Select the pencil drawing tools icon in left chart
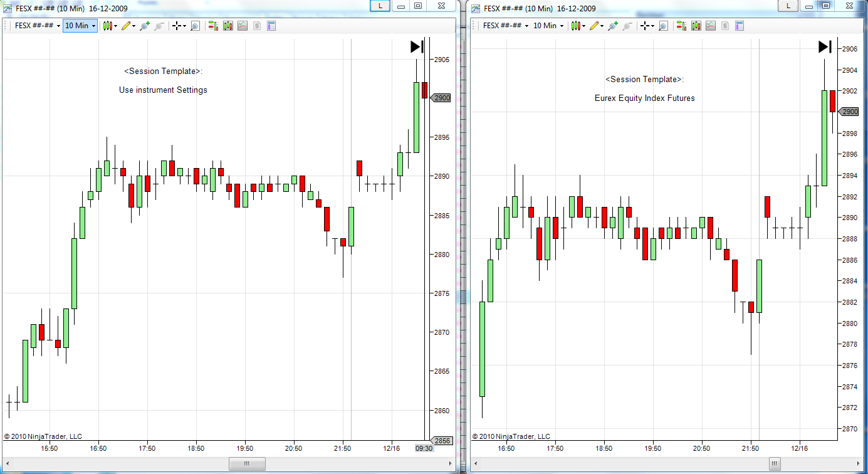 click(x=126, y=26)
